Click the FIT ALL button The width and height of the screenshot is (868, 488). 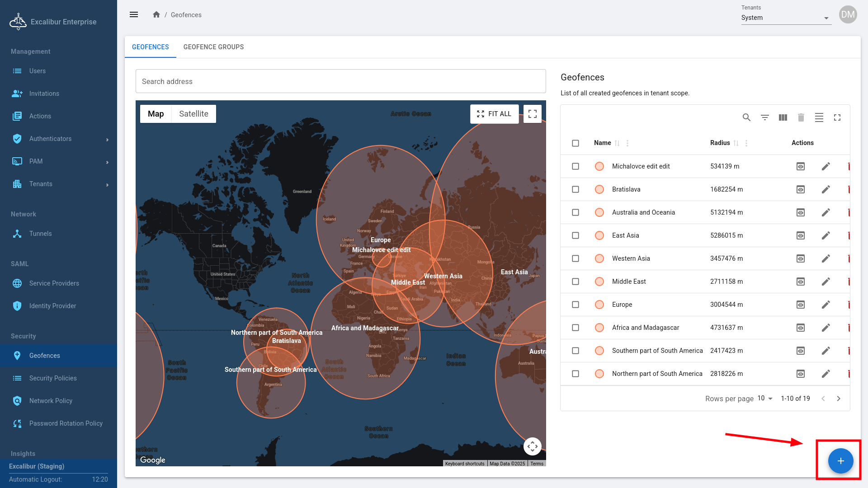[x=494, y=114]
